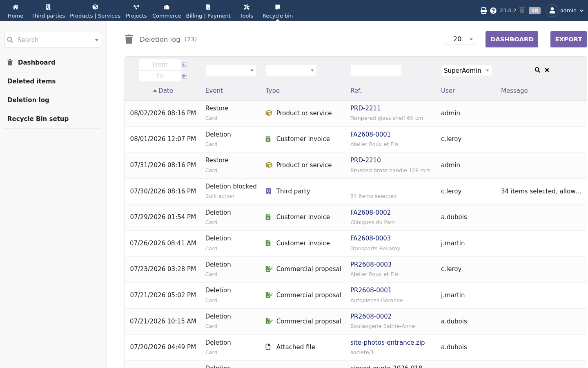Open the help question mark icon
This screenshot has width=588, height=368.
[x=493, y=11]
